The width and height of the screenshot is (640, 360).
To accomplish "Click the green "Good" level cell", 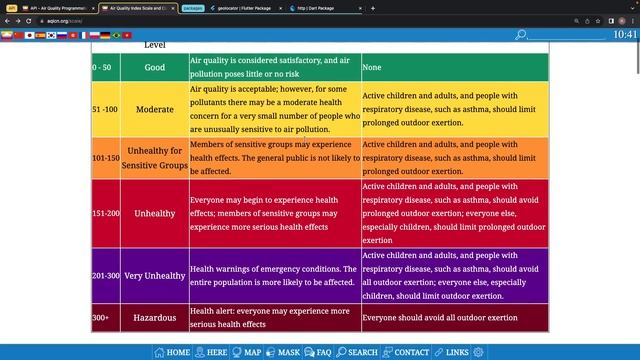I will point(155,67).
